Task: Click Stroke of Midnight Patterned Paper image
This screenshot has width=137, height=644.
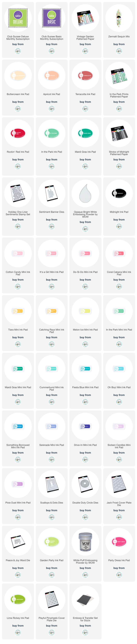Action: tap(119, 133)
